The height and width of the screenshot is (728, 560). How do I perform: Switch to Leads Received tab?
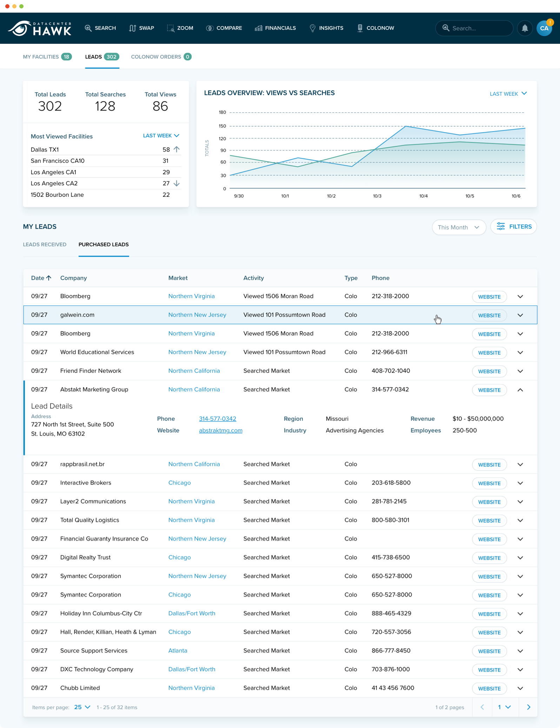[45, 245]
